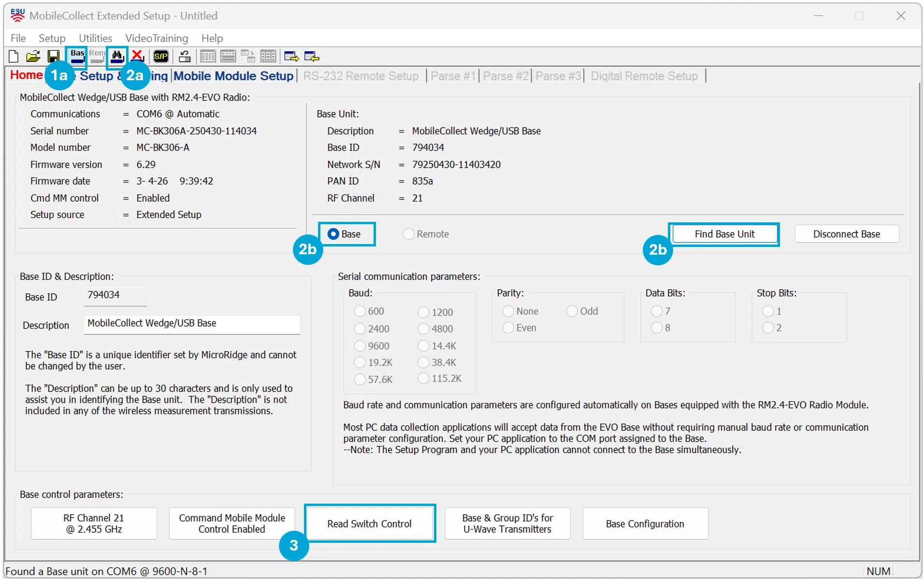Open the Help menu

pyautogui.click(x=212, y=38)
